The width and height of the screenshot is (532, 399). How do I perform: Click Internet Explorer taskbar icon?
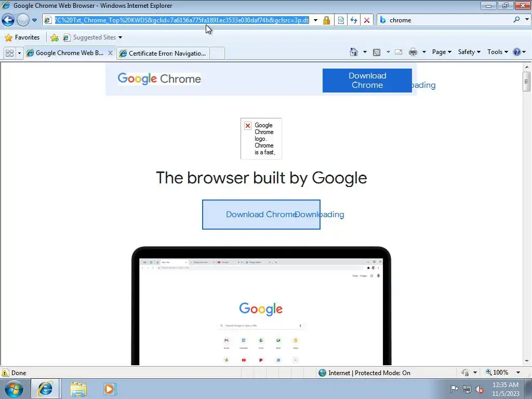pos(45,389)
